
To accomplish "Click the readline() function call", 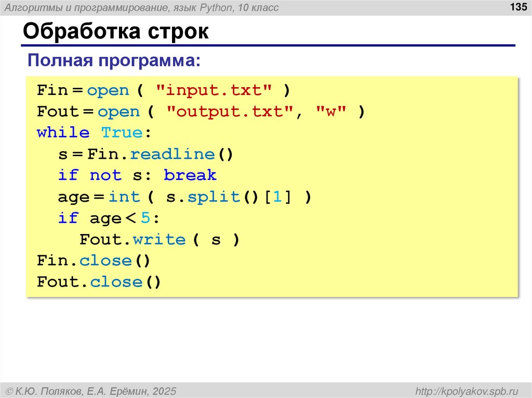I will [173, 154].
